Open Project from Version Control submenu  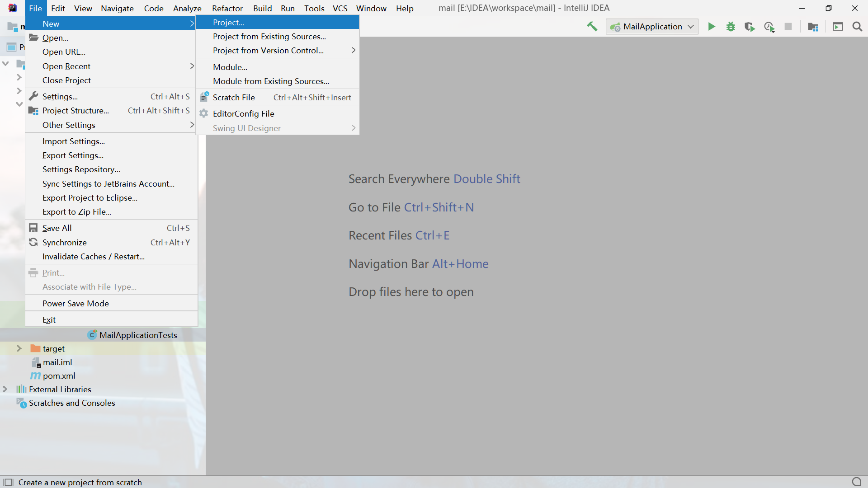pos(268,50)
